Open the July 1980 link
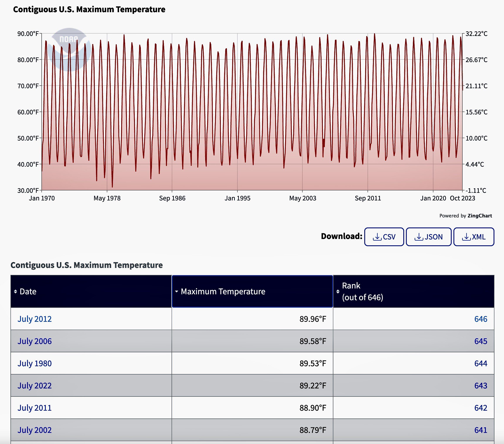Viewport: 504px width, 444px height. (34, 363)
